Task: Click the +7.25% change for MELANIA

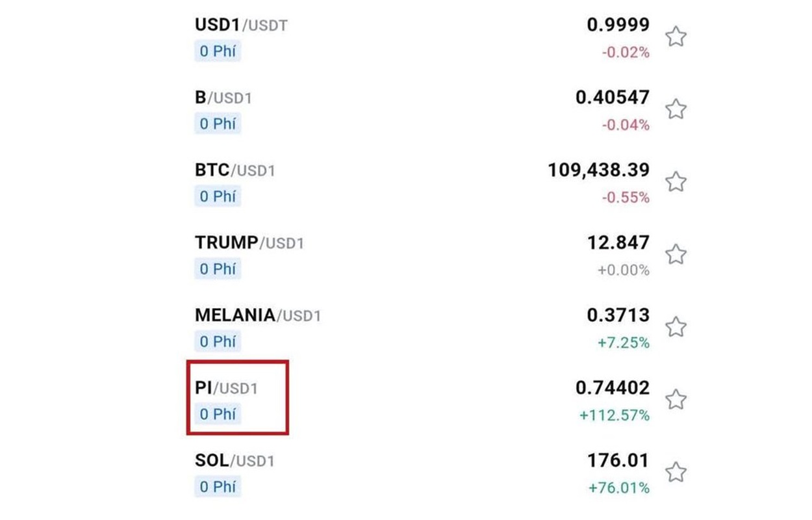Action: pos(622,343)
